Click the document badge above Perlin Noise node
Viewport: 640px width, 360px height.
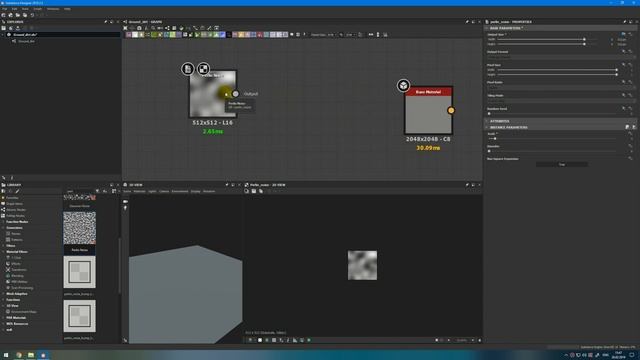coord(188,69)
